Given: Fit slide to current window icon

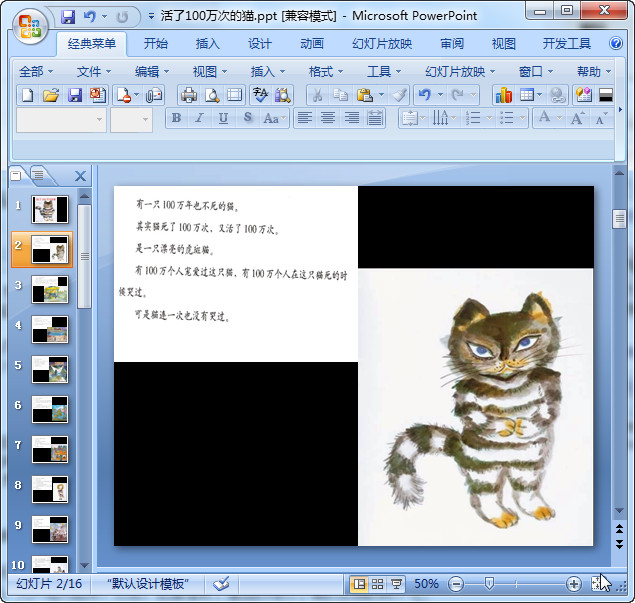Looking at the screenshot, I should 597,584.
